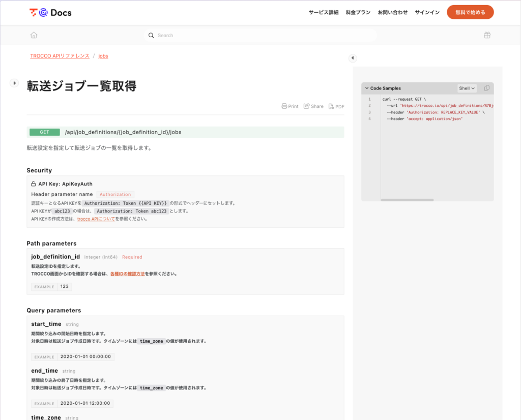Expand the left sidebar navigation arrow

(x=14, y=83)
